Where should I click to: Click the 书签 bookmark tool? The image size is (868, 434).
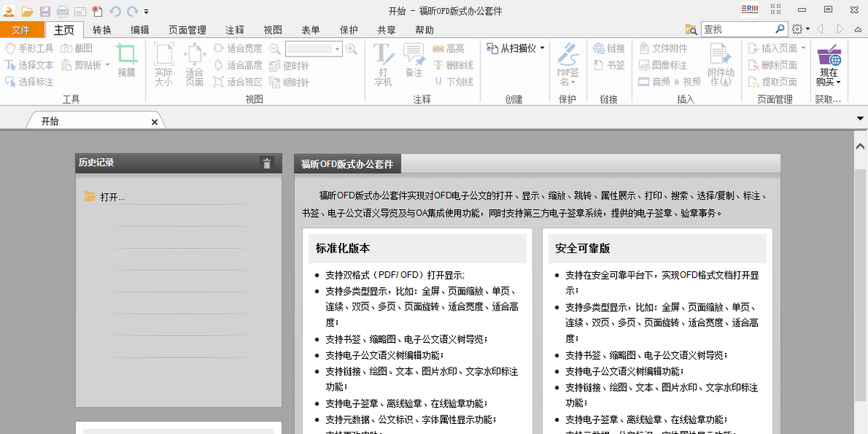coord(608,65)
